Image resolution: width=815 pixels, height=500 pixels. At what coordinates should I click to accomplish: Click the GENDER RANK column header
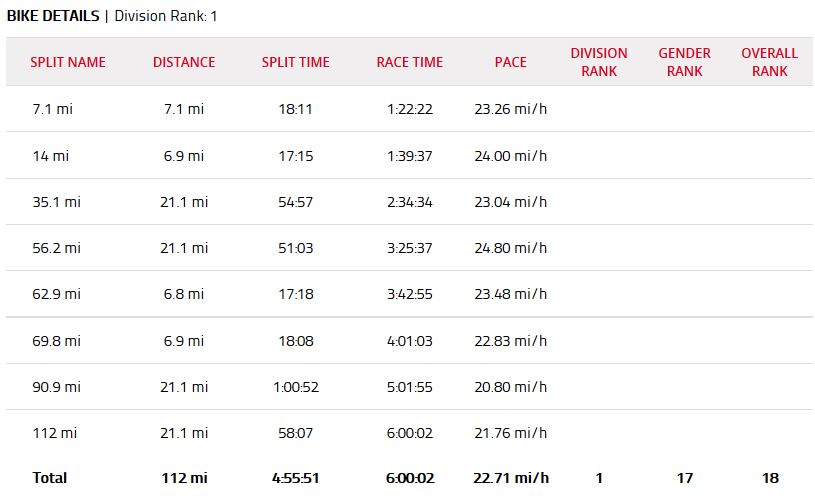click(685, 62)
